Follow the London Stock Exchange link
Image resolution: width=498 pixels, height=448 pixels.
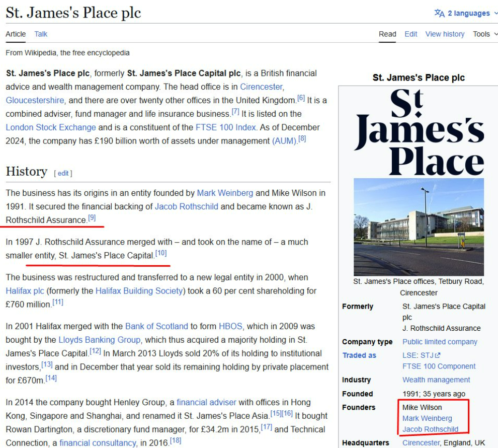50,127
